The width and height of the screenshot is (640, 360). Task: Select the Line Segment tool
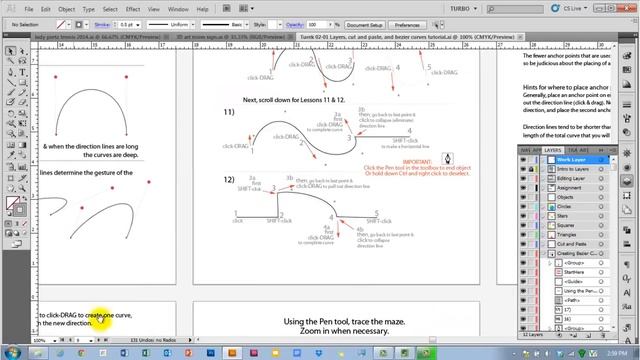11,82
